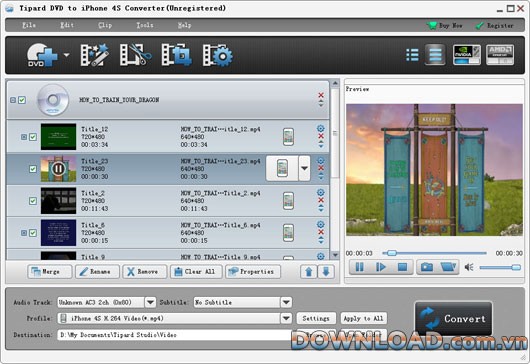Click the Properties button
Screen dimensions: 530x364
click(x=253, y=272)
